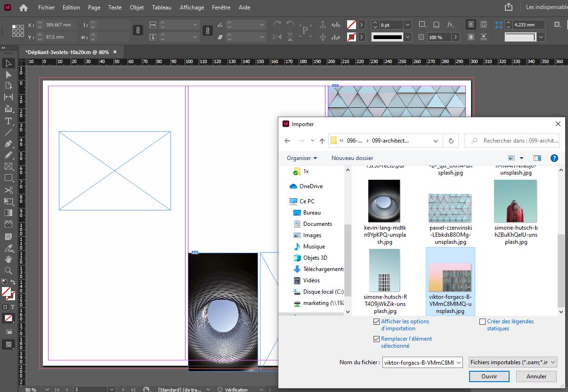Screen dimensions: 568x392
Task: Open view mode dropdown arrow in Importer
Action: tap(521, 158)
